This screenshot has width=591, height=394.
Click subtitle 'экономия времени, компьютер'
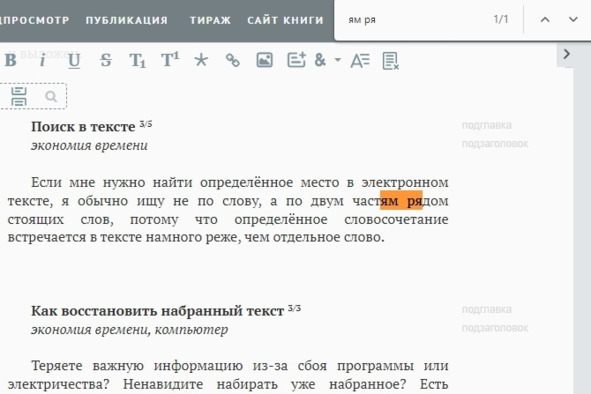[129, 330]
